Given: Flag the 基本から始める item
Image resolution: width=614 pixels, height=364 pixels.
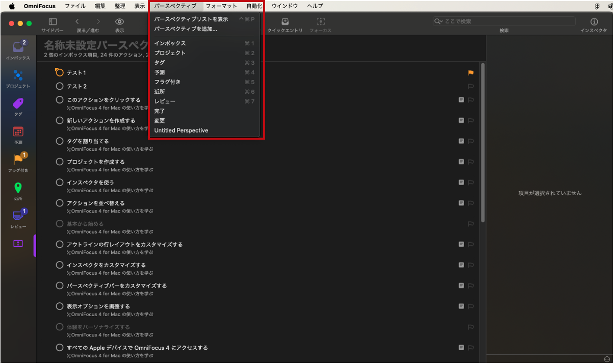Looking at the screenshot, I should coord(471,224).
